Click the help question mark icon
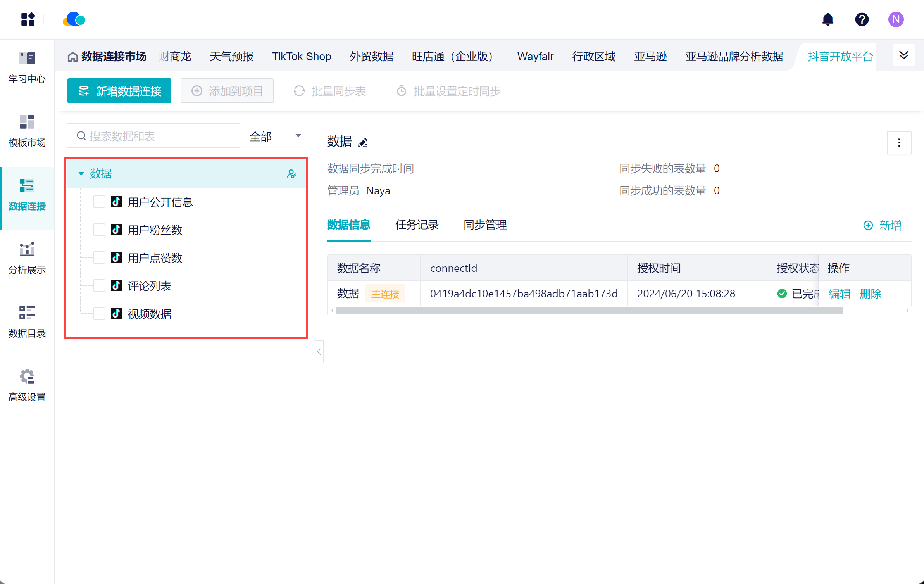The height and width of the screenshot is (584, 924). coord(862,19)
